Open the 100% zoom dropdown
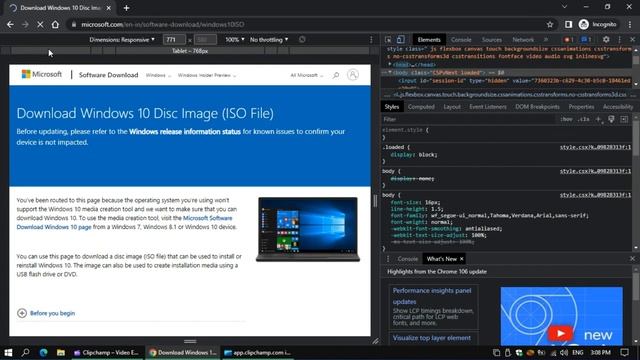Viewport: 640px width, 360px height. [x=235, y=40]
